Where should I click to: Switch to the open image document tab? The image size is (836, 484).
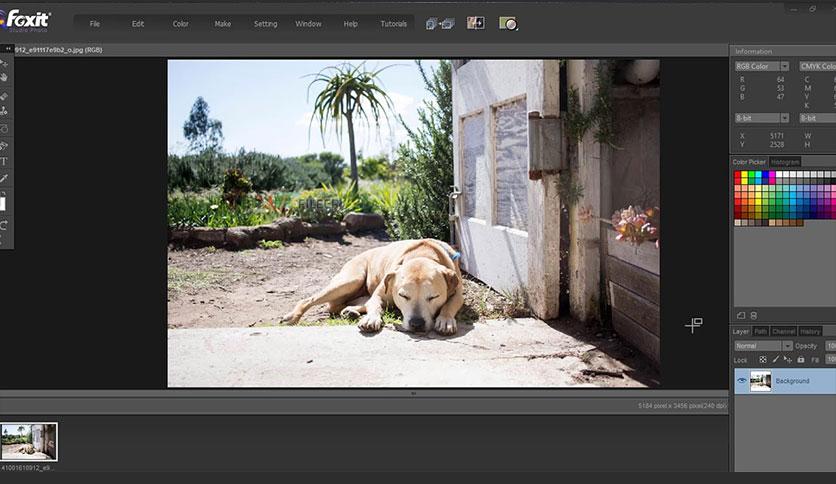(x=59, y=50)
